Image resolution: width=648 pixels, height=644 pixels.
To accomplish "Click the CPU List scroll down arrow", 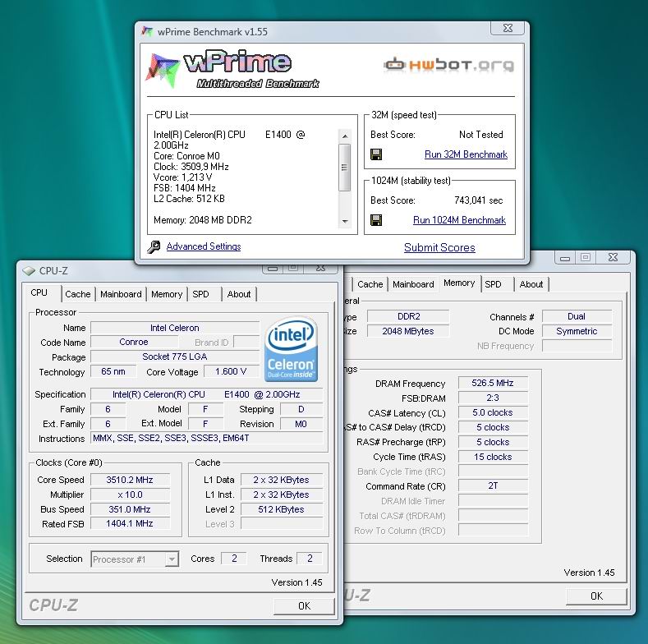I will [x=345, y=222].
